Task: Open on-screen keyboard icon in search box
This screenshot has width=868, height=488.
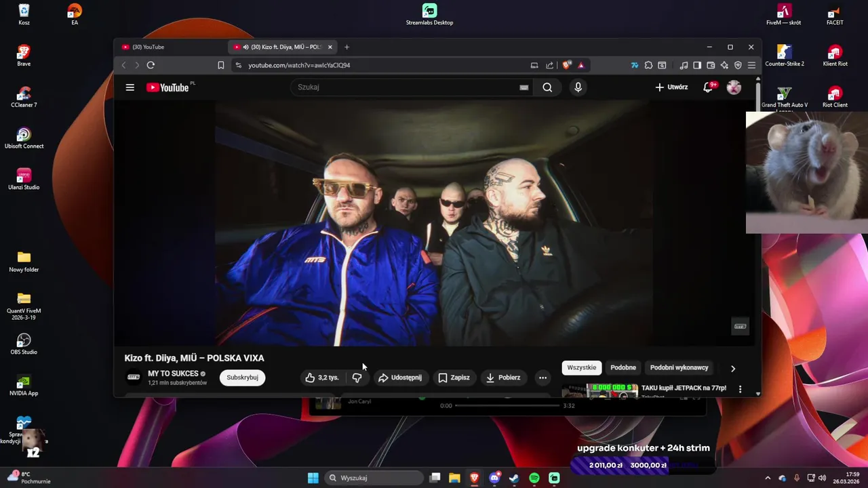Action: pos(524,87)
